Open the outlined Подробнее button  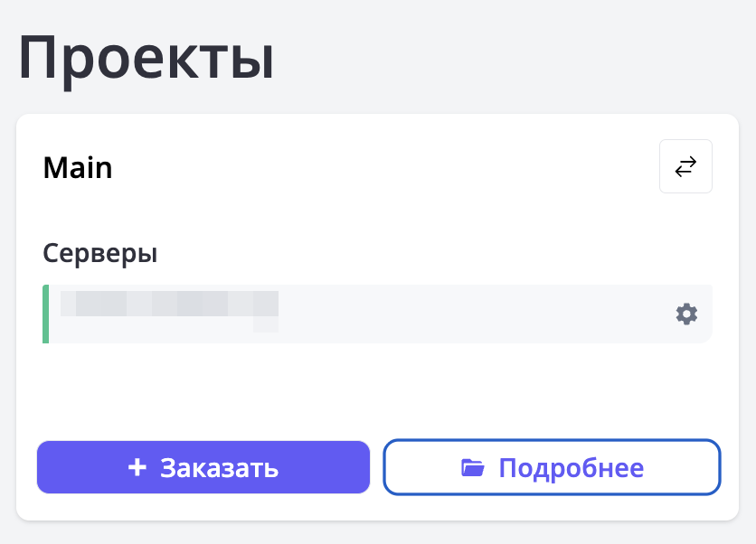(x=552, y=467)
